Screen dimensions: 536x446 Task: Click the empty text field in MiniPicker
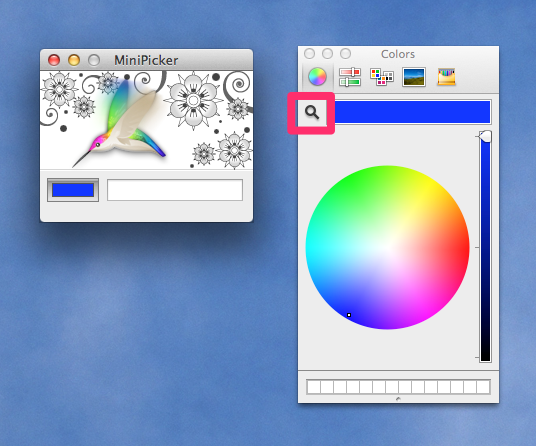pos(175,190)
